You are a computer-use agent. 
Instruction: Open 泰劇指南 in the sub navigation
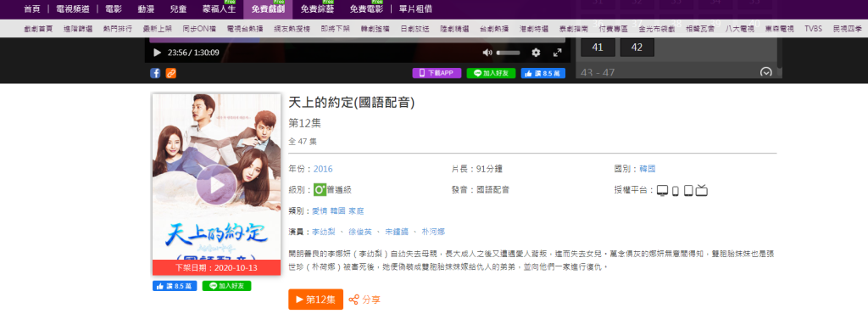574,29
